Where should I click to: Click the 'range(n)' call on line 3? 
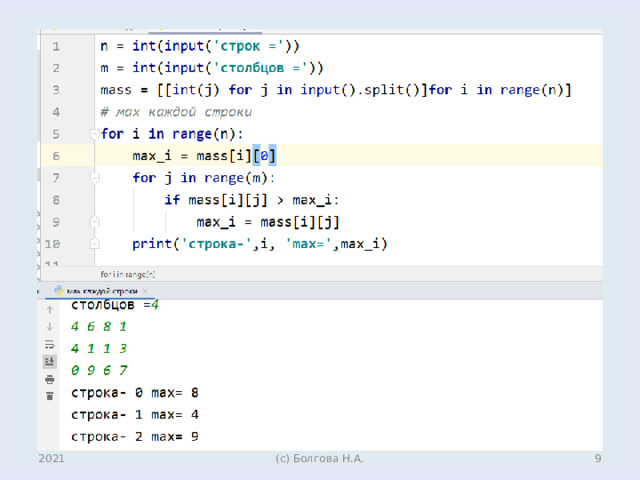coord(532,90)
